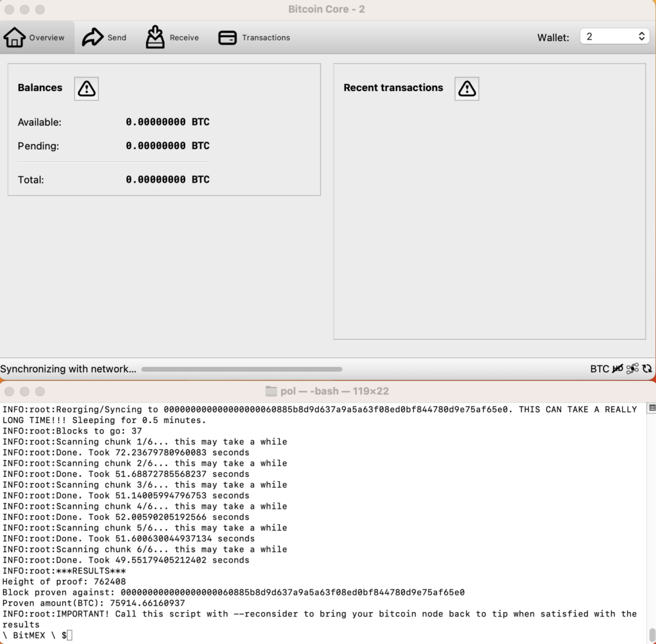
Task: Click the terminal scrollback marker icon
Action: 652,408
